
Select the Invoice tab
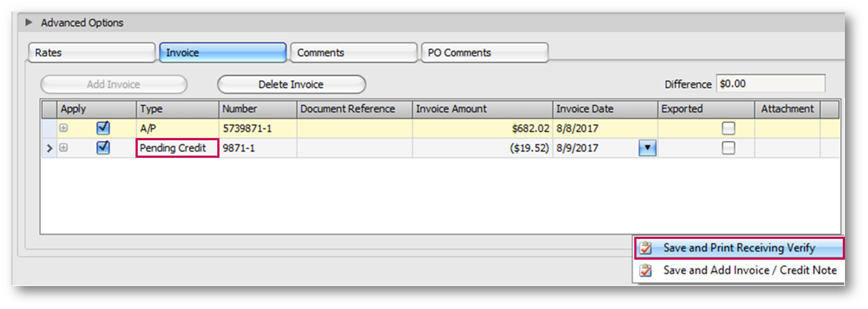click(x=222, y=53)
